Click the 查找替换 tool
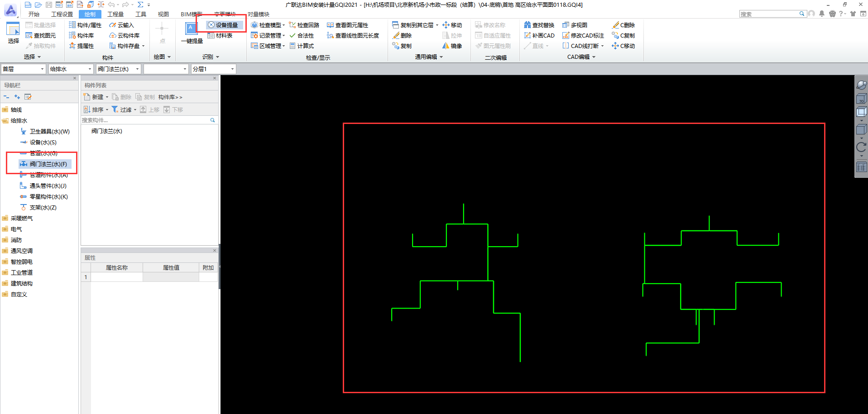The width and height of the screenshot is (868, 414). [x=539, y=25]
